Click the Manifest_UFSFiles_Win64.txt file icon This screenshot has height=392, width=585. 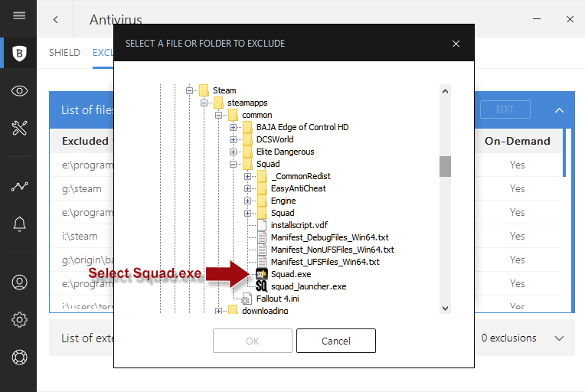point(262,262)
